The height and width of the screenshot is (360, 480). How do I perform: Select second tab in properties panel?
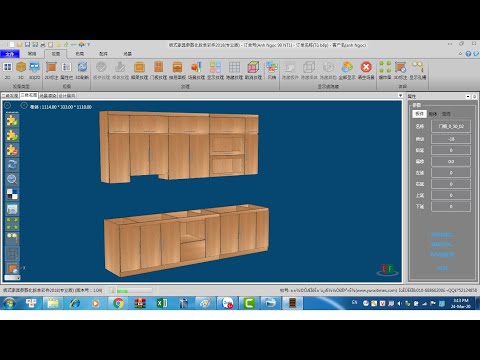tap(433, 114)
